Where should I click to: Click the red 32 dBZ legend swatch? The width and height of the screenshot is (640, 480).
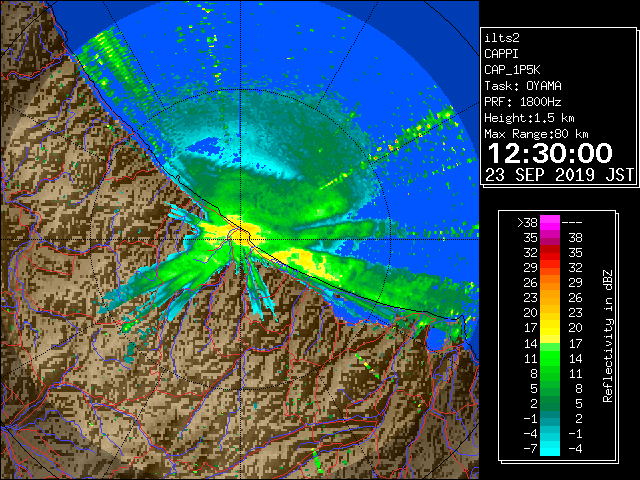(x=550, y=253)
